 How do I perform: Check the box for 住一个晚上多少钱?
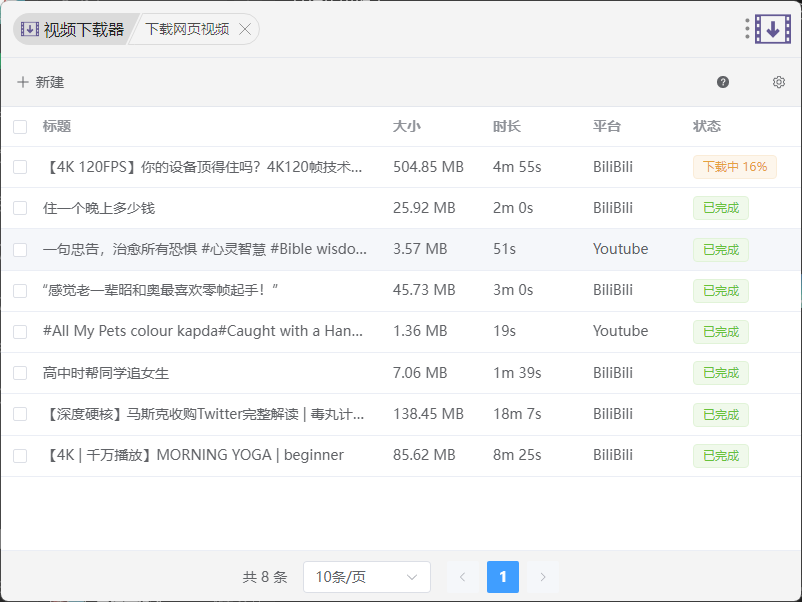click(x=20, y=208)
